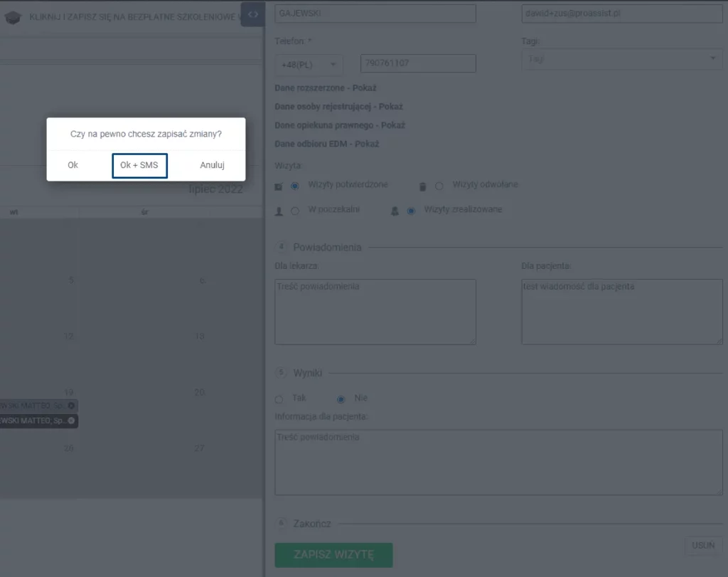This screenshot has height=577, width=728.
Task: Expand Dane rozszerzone - Pokaż section
Action: (x=325, y=88)
